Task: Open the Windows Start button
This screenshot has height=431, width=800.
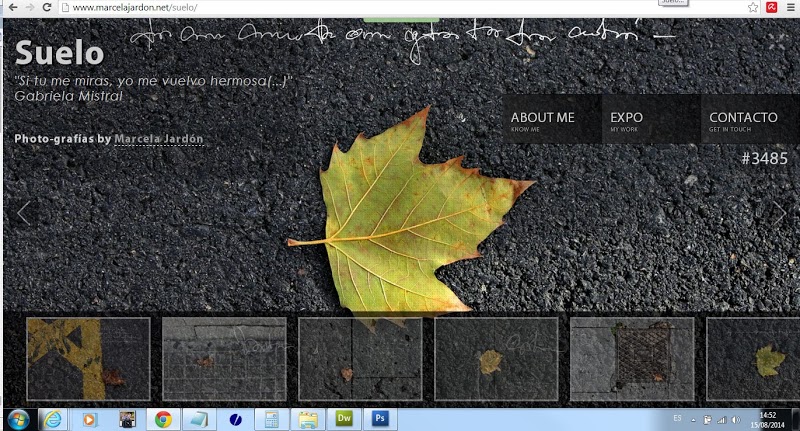Action: (18, 420)
